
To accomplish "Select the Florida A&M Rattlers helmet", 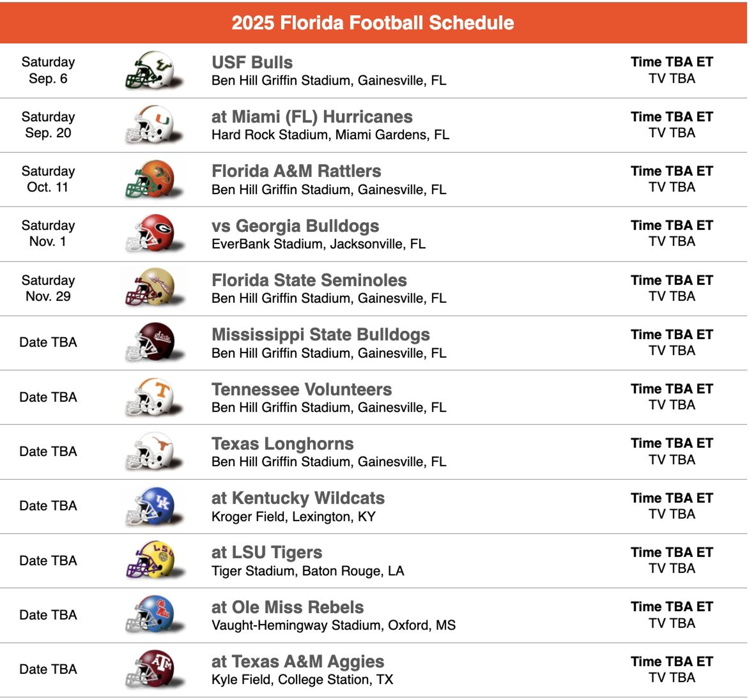I will pos(154,179).
